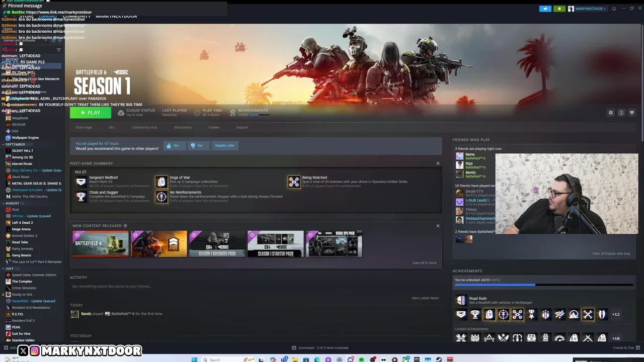Open the Discussions tab

(x=183, y=127)
